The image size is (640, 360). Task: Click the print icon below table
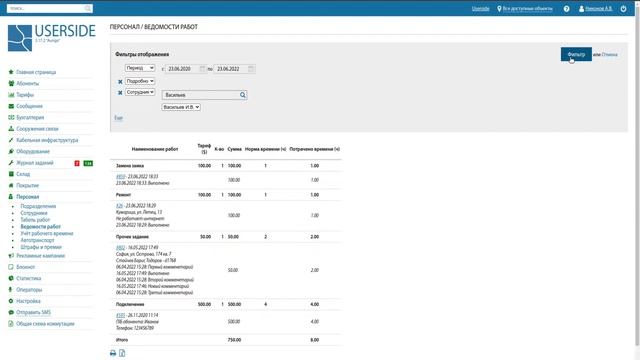[x=113, y=353]
